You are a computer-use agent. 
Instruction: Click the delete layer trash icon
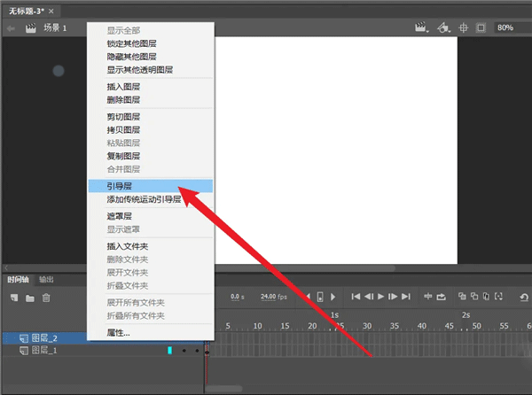pos(47,298)
